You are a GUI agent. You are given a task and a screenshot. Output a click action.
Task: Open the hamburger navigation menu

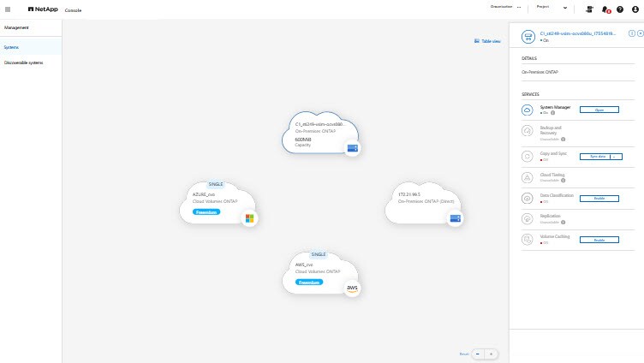pos(9,9)
